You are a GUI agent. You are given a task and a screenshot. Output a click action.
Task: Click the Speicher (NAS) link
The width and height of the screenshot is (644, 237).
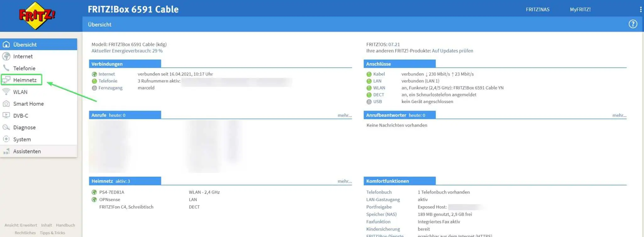[381, 214]
